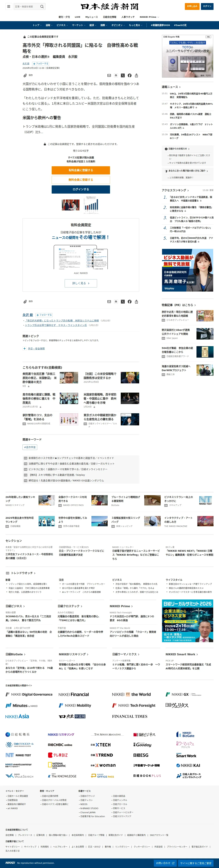Open LIVE in the top menu

coord(77,17)
